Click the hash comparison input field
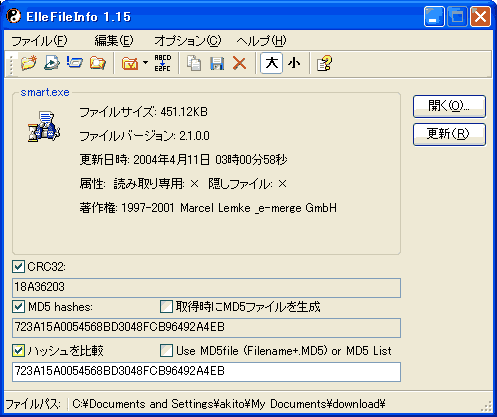 [x=206, y=372]
